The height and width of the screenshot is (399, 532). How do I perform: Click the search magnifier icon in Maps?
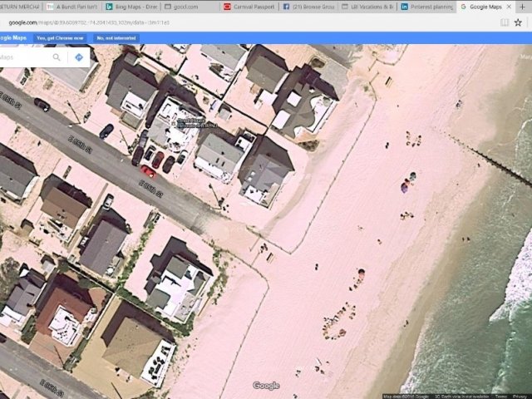(57, 57)
